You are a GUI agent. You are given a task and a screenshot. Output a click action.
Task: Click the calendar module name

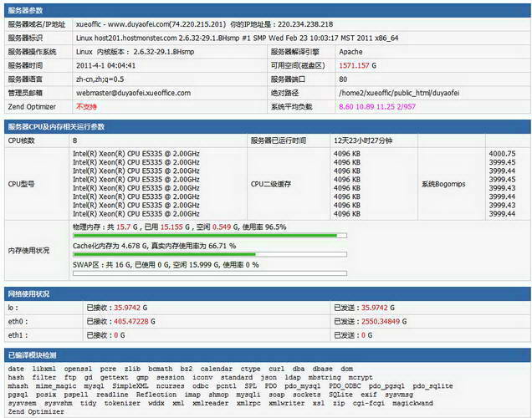click(216, 369)
